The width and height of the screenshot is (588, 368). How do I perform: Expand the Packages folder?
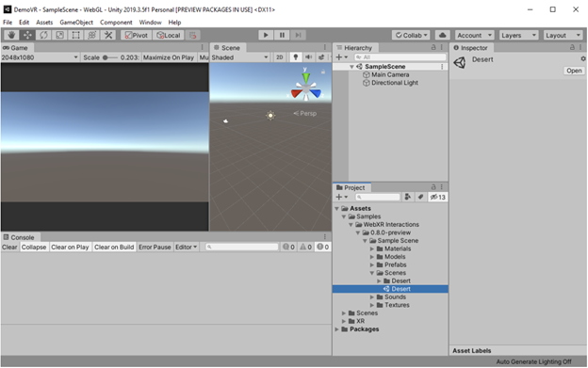pos(336,329)
